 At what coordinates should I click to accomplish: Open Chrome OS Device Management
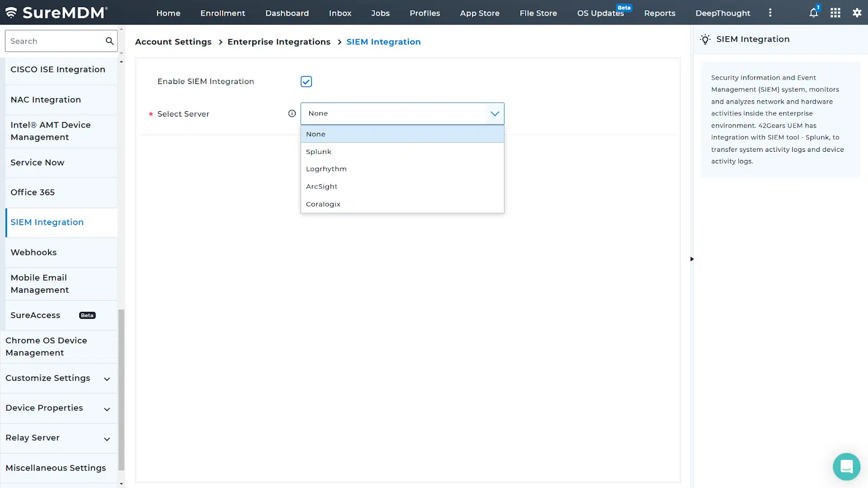59,346
